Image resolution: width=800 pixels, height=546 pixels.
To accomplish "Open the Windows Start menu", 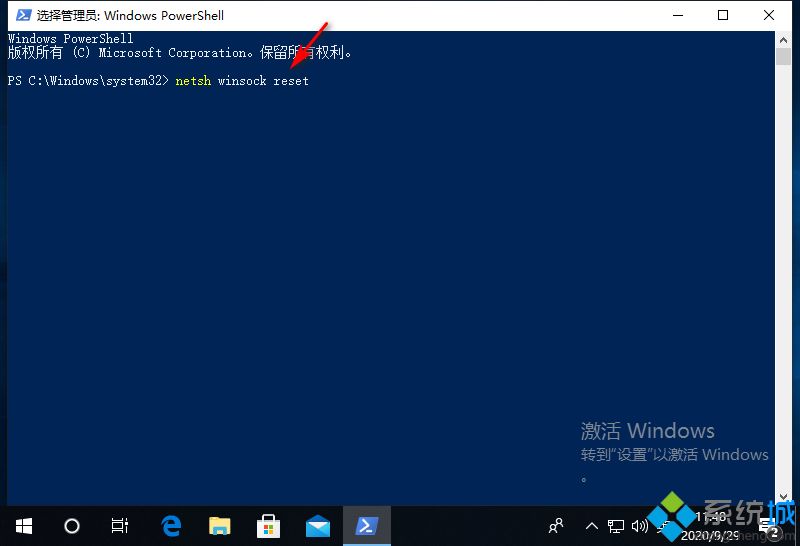I will [23, 526].
